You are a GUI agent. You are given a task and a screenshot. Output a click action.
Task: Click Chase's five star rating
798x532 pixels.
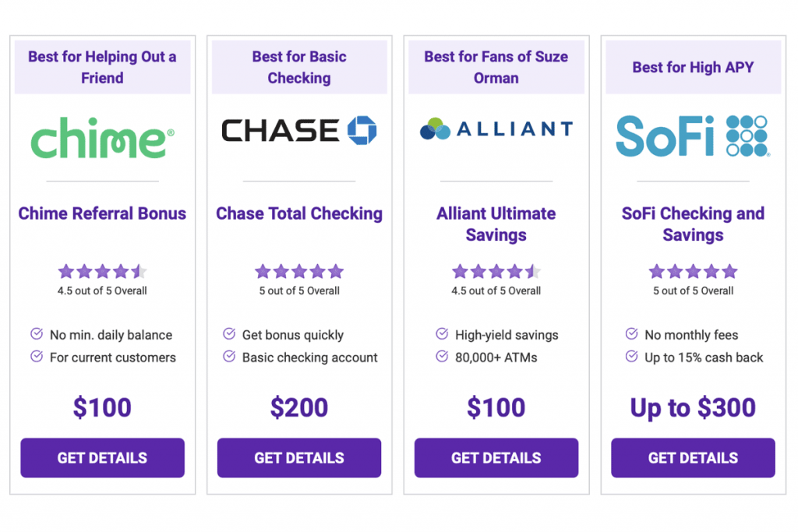point(299,272)
